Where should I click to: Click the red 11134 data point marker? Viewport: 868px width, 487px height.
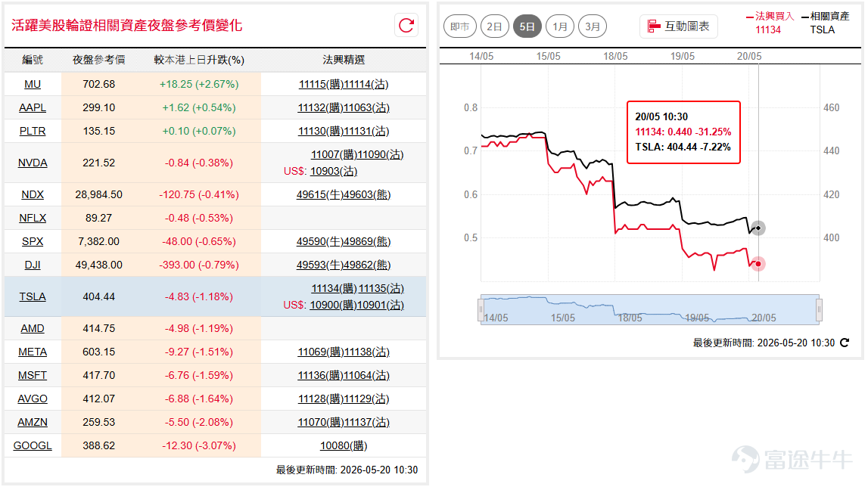(x=758, y=264)
